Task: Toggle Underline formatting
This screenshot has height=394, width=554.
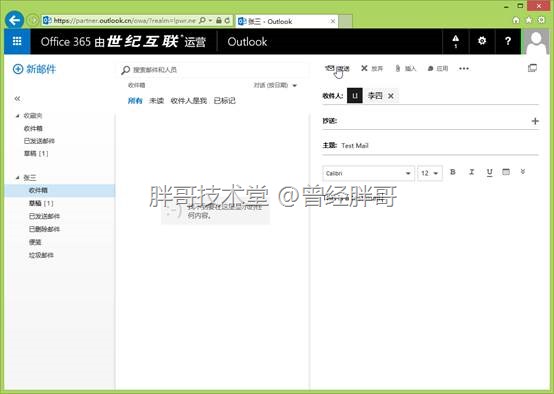Action: [489, 172]
